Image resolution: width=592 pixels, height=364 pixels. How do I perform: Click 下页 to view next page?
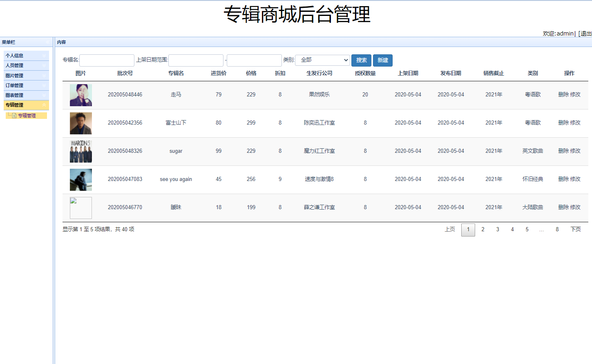[x=576, y=229]
